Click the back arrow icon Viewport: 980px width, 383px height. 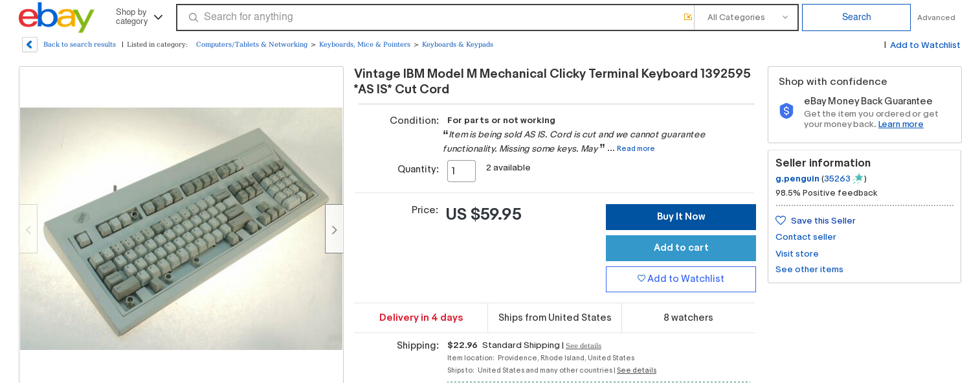30,45
